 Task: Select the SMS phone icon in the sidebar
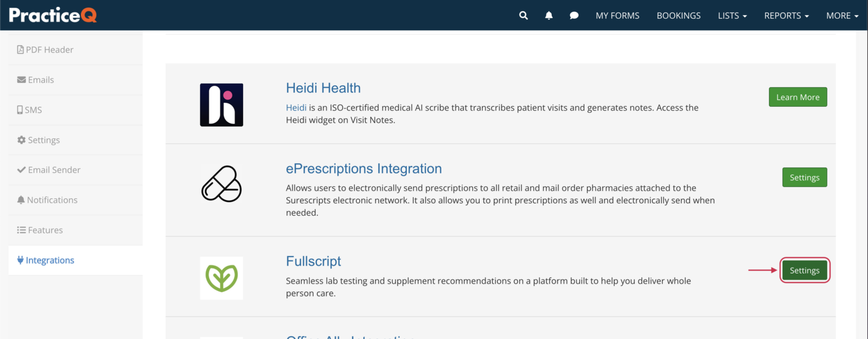[20, 110]
